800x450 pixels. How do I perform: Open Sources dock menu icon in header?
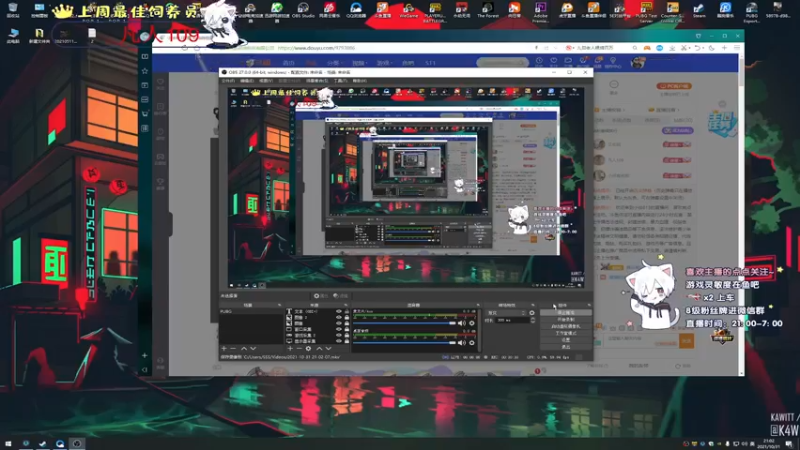[x=346, y=305]
